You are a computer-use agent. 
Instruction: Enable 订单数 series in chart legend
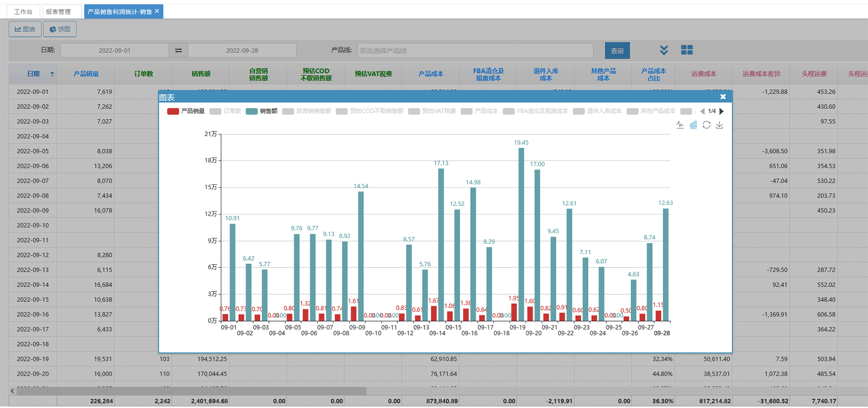(x=225, y=111)
